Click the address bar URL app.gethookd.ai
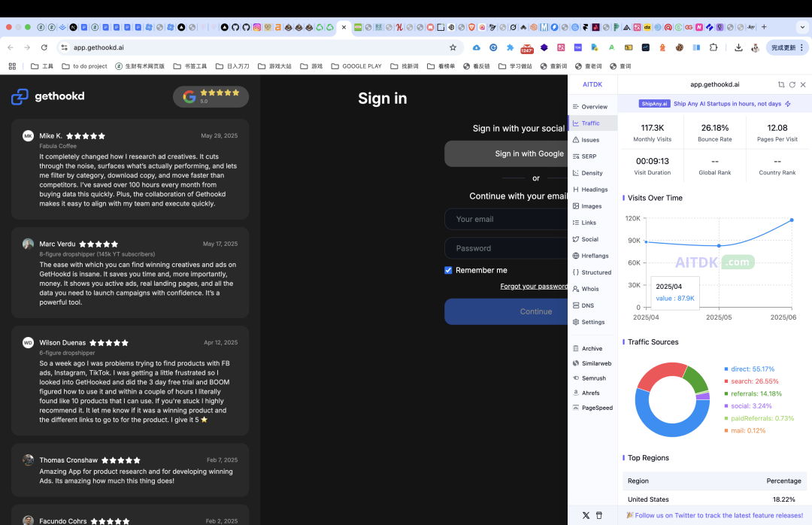The image size is (812, 525). pyautogui.click(x=98, y=47)
